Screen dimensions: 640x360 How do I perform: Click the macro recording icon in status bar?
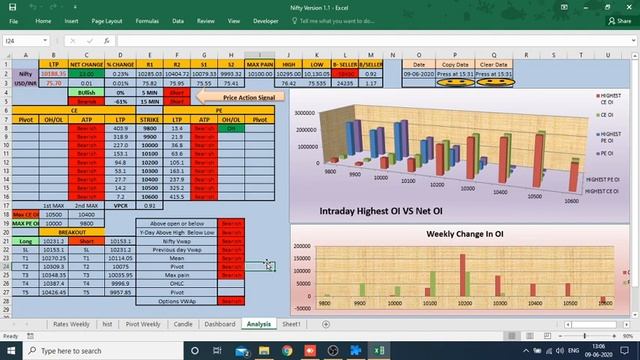click(x=31, y=336)
